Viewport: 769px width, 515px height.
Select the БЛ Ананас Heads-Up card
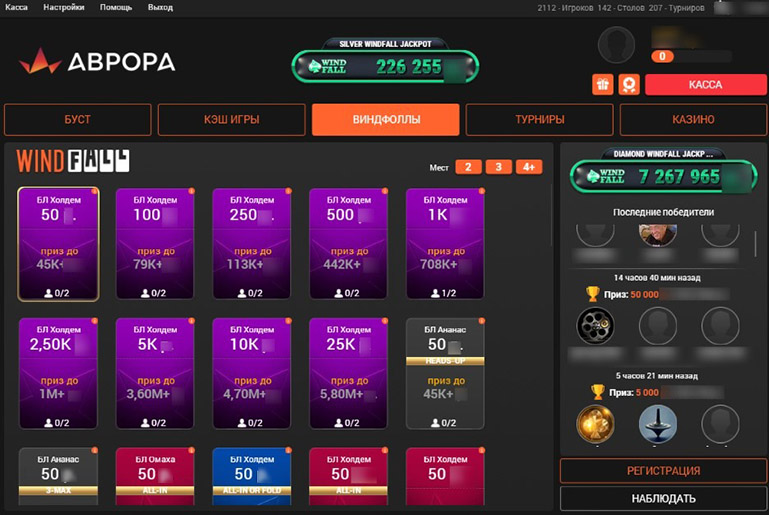coord(444,373)
